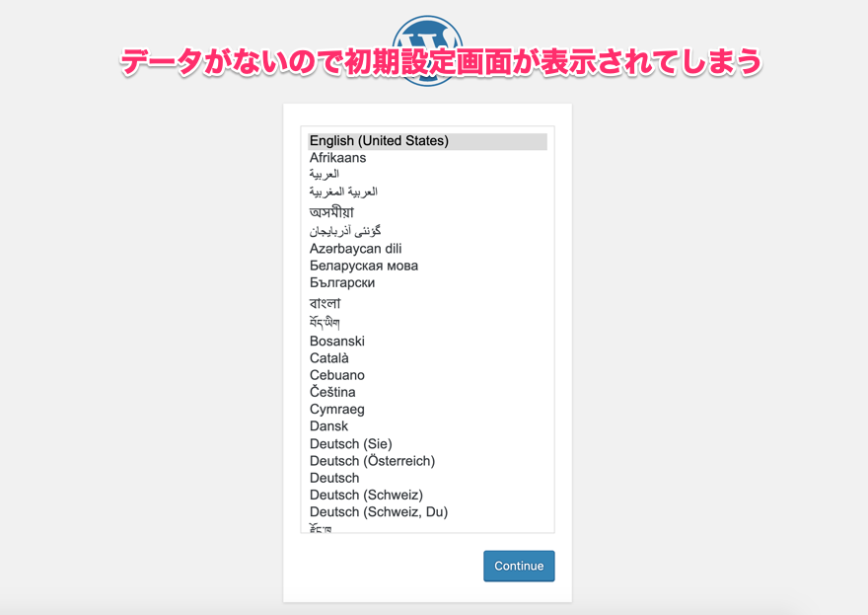Choose plain Deutsch language option

click(334, 478)
